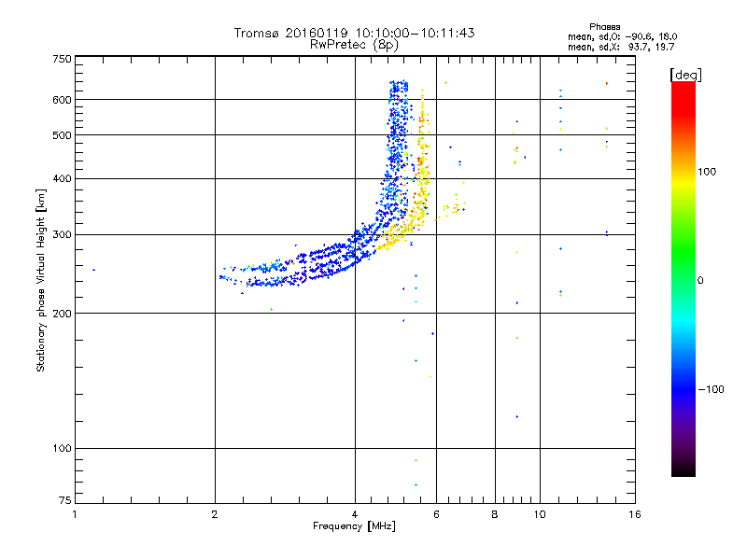The height and width of the screenshot is (560, 747).
Task: Click the plot title 'Tromsø 20160119 10:10:00-10:11:43'
Action: pos(354,33)
